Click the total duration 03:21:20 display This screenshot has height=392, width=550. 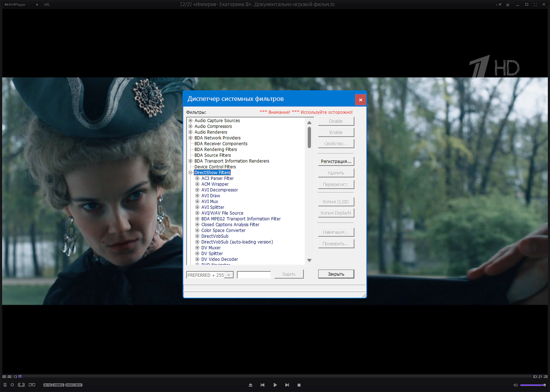(x=540, y=376)
